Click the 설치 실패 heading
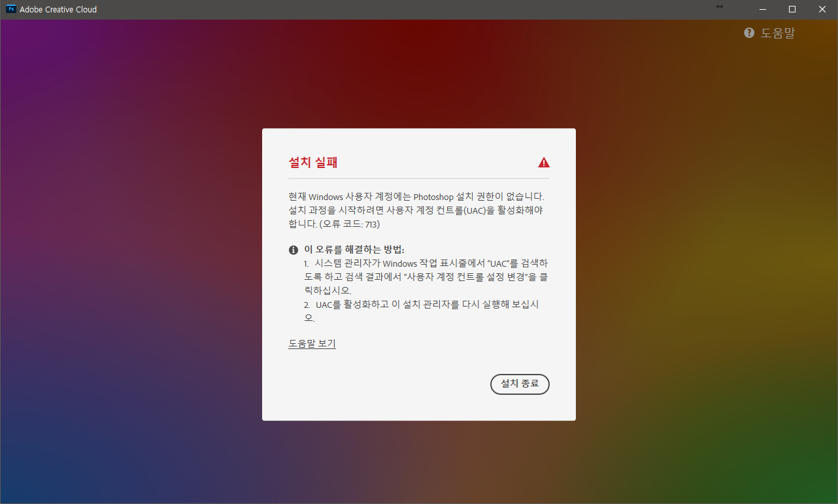Image resolution: width=838 pixels, height=504 pixels. point(313,163)
